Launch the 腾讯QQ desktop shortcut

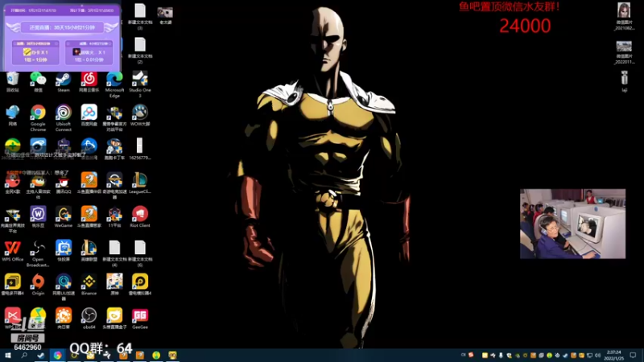64,183
